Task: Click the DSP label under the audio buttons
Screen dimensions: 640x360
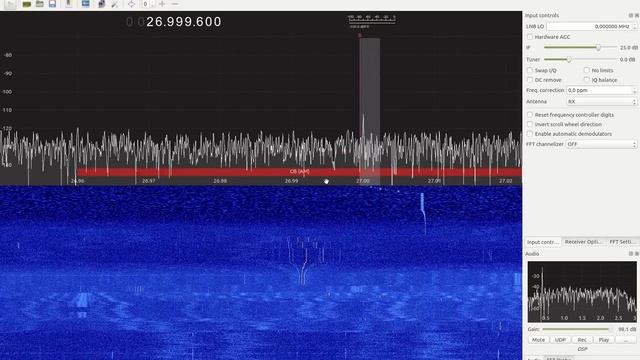Action: (582, 349)
